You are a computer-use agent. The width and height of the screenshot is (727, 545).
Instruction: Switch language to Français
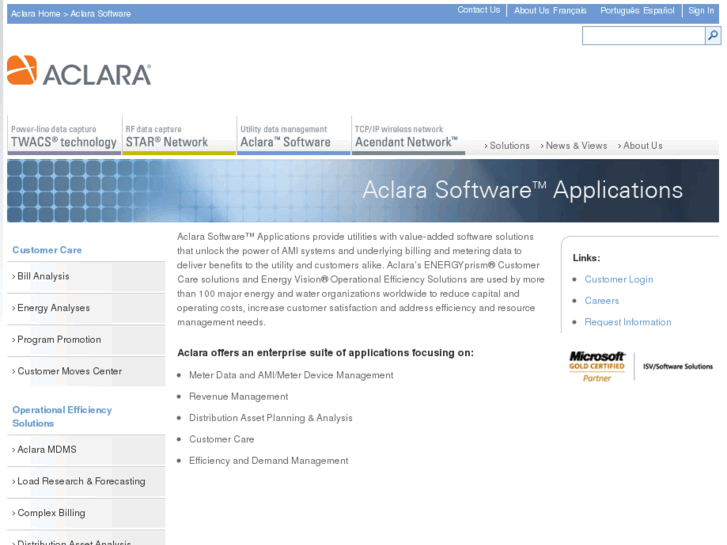tap(569, 11)
